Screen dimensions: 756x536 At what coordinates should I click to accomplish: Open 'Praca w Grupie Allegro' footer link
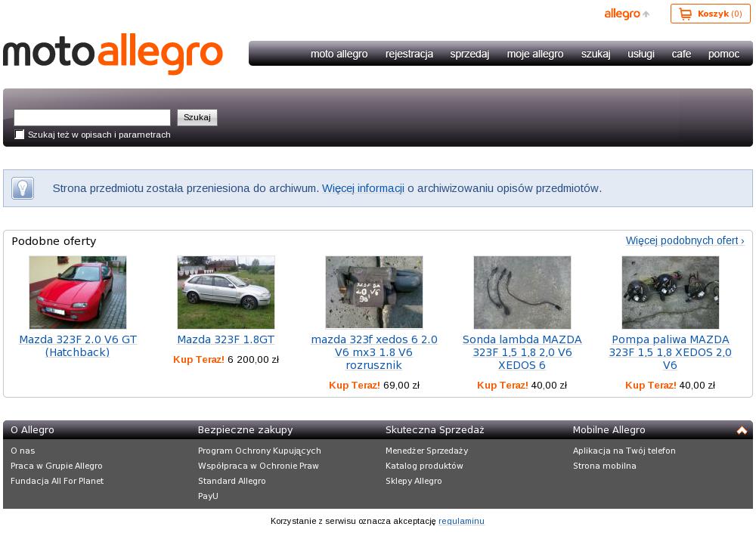(x=57, y=466)
